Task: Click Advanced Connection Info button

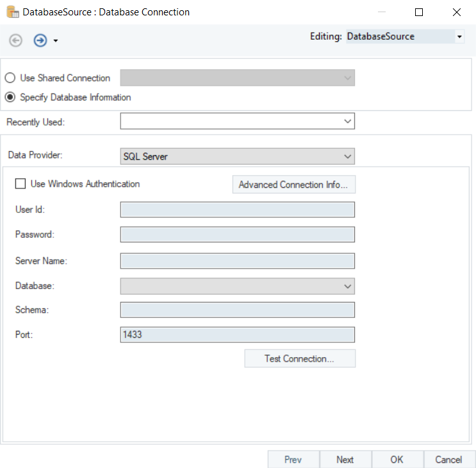Action: pos(293,185)
